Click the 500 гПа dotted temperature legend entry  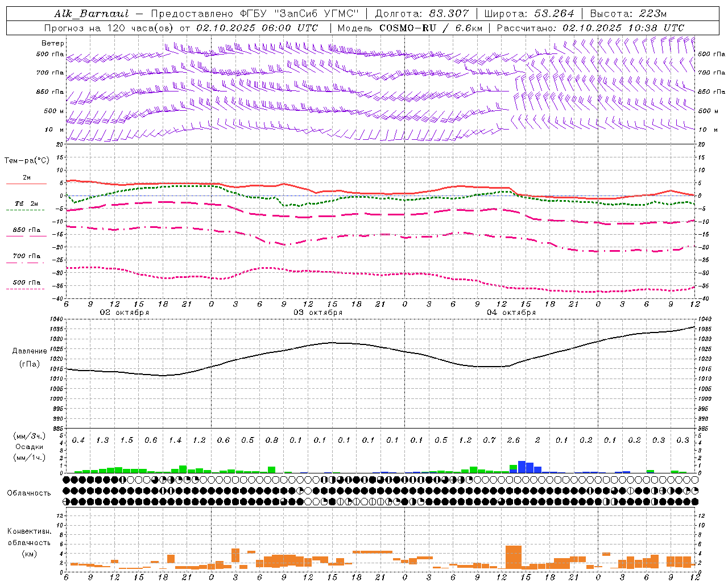(x=26, y=282)
